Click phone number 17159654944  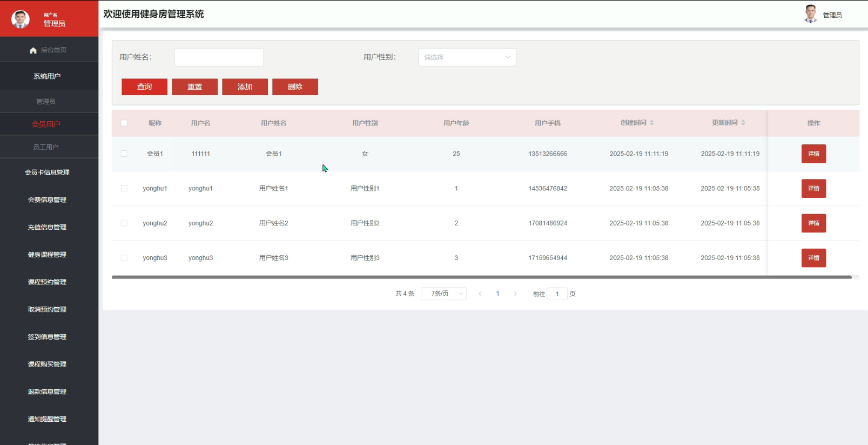click(x=548, y=258)
